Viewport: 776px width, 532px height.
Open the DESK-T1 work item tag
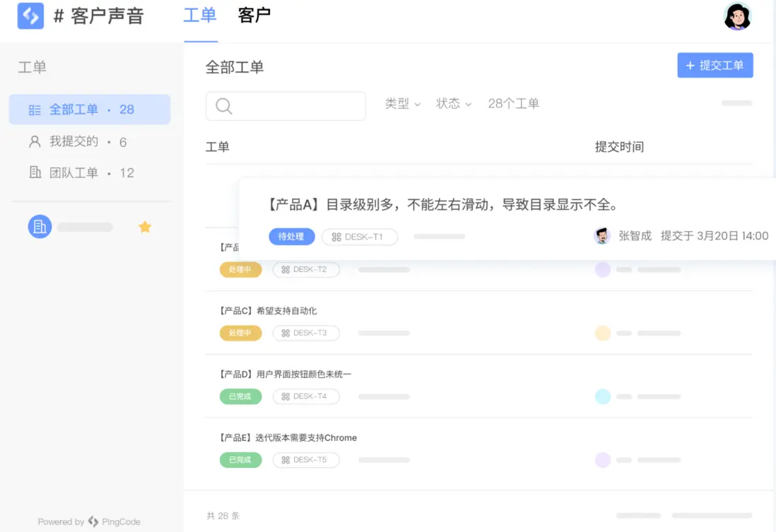click(x=360, y=237)
